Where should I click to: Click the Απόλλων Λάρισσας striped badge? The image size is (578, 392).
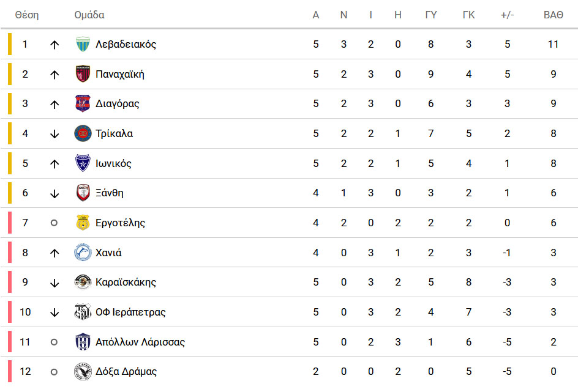point(83,342)
